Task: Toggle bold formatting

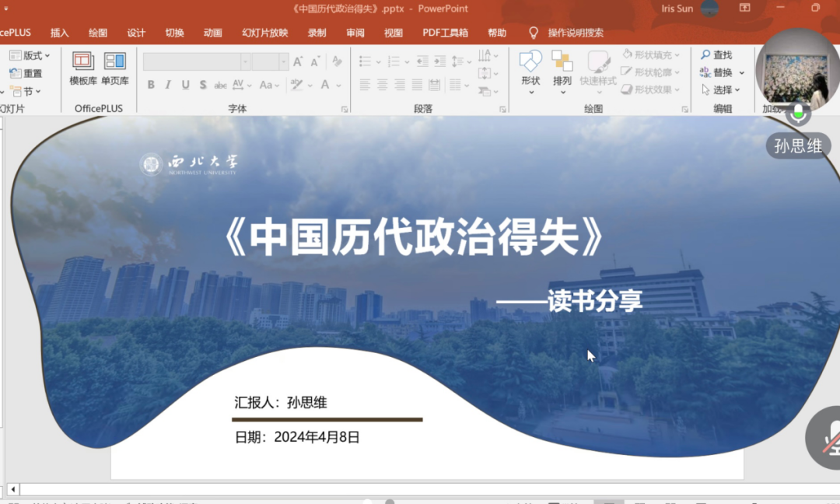Action: 151,85
